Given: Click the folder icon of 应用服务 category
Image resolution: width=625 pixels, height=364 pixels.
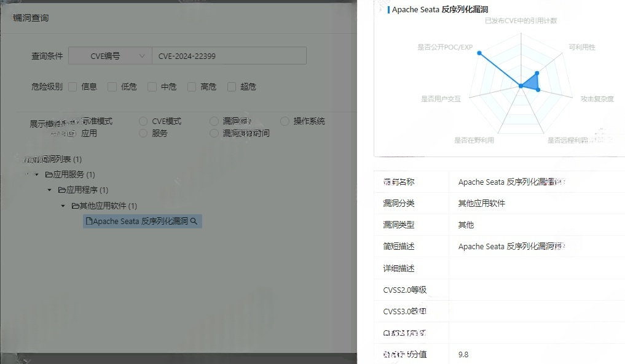Looking at the screenshot, I should [48, 174].
